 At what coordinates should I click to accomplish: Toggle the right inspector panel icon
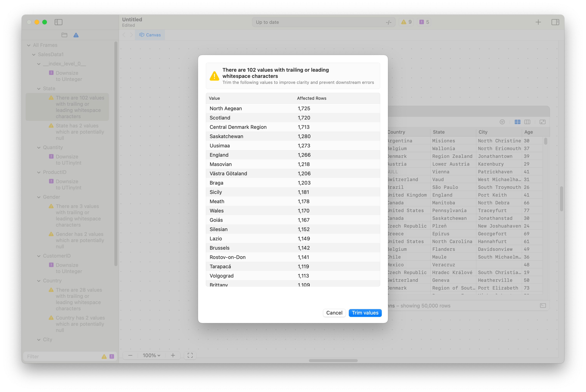click(x=555, y=22)
